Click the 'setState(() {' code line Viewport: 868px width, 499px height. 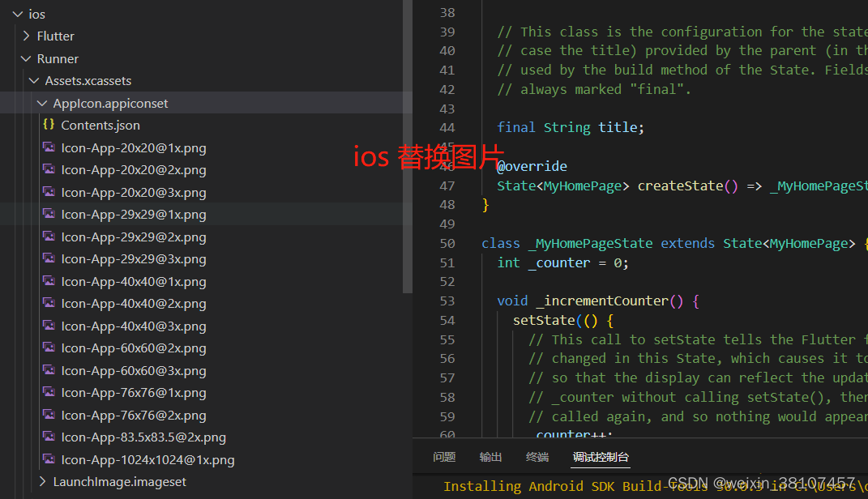[563, 320]
